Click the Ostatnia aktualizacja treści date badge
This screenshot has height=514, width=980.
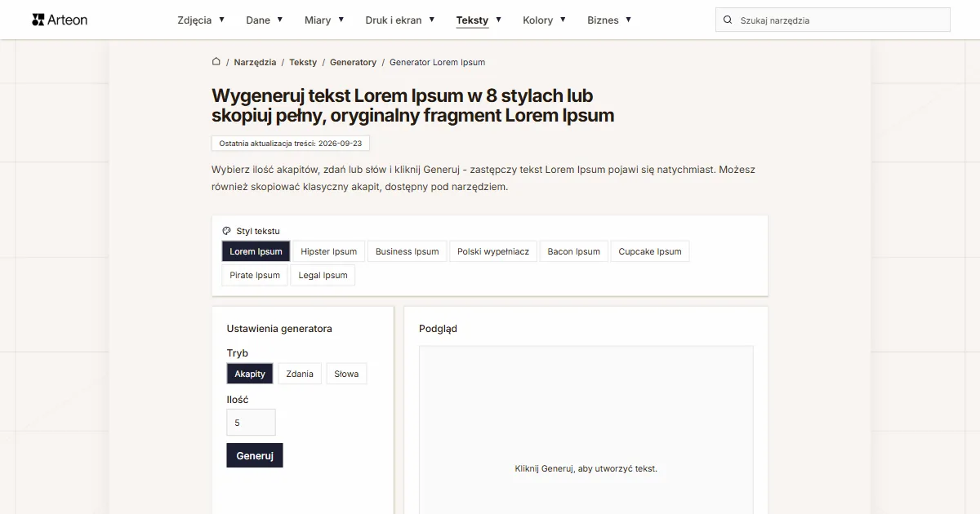point(291,143)
